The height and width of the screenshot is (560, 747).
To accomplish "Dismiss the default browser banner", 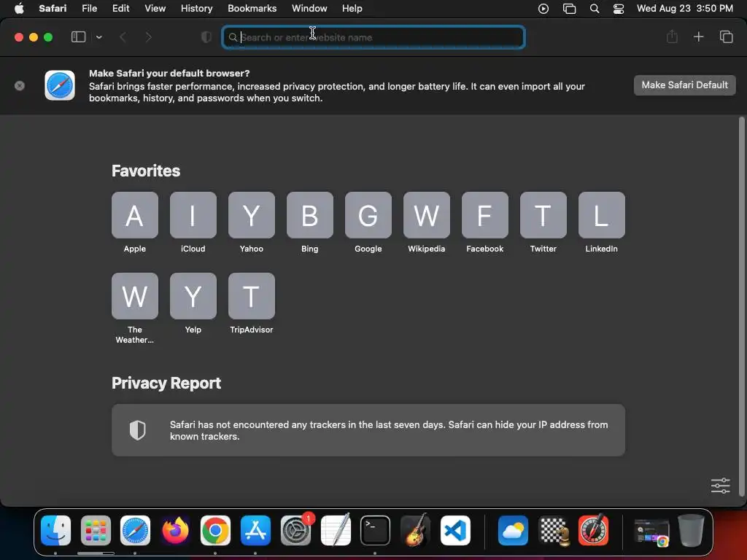I will (x=20, y=86).
